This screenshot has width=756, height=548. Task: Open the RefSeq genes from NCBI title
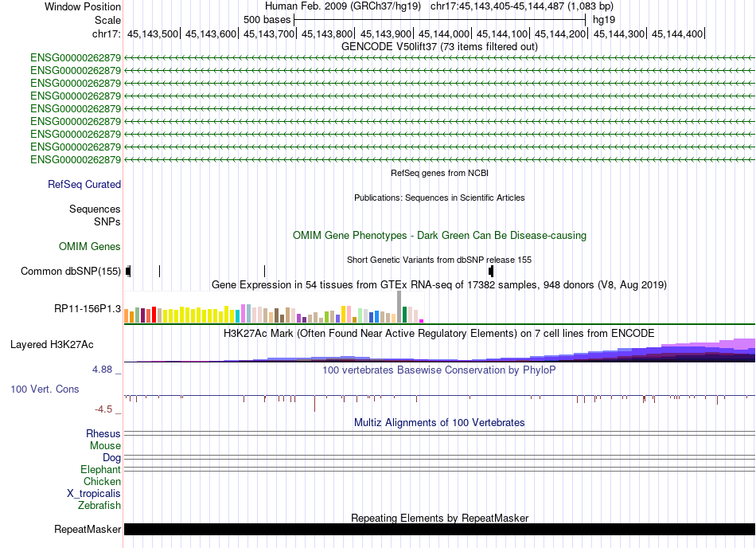[439, 173]
